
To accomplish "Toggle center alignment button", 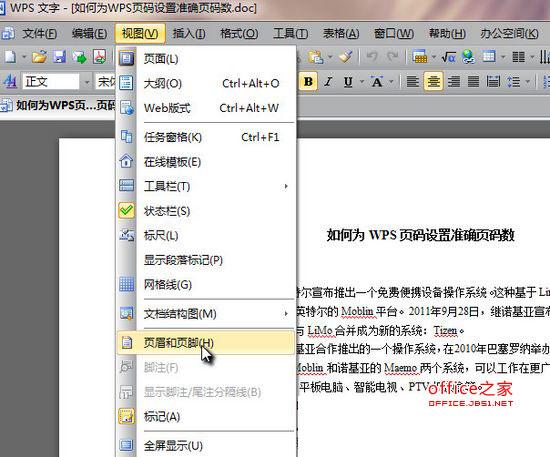I will tap(434, 82).
